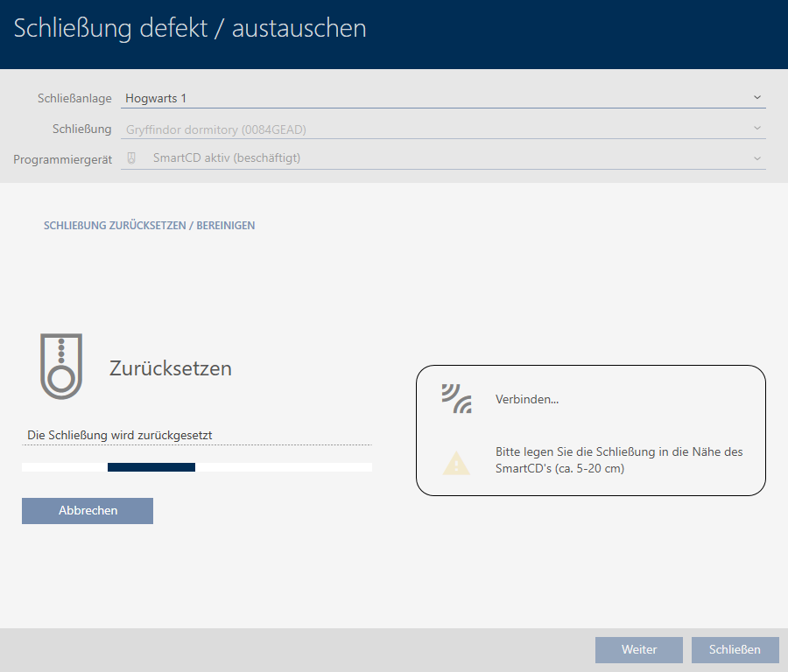
Task: Click the Programmiergerät field label
Action: pyautogui.click(x=62, y=159)
